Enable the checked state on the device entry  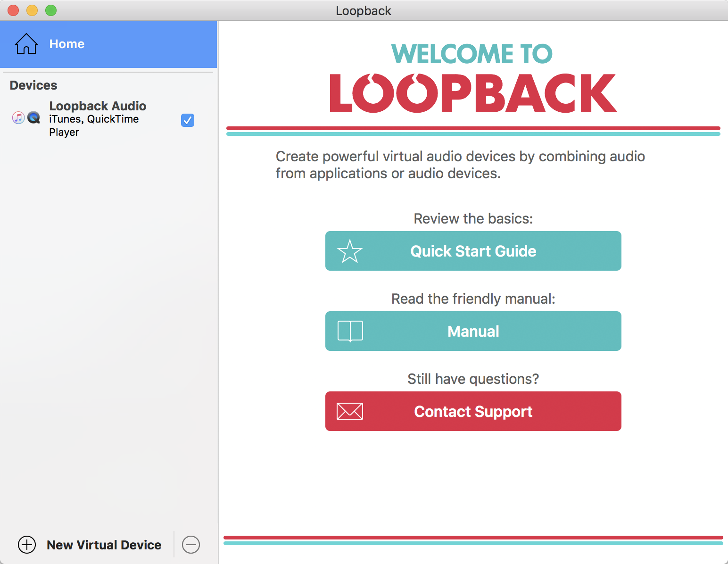click(x=187, y=120)
